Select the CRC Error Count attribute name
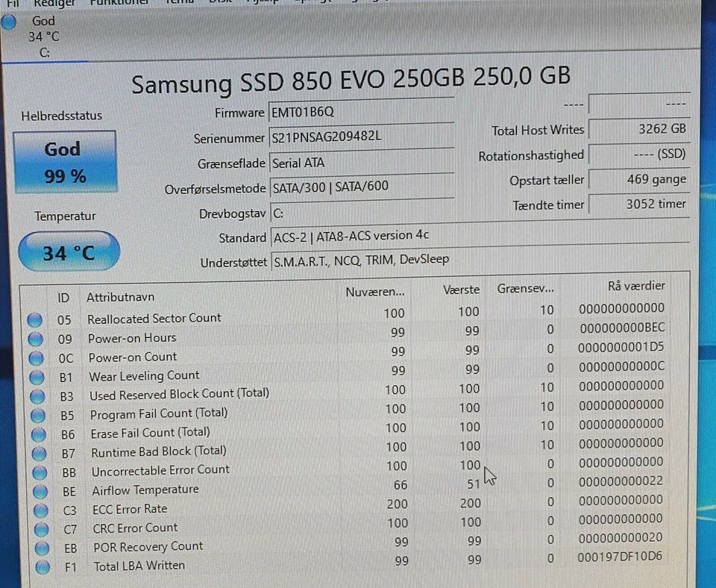 point(135,528)
